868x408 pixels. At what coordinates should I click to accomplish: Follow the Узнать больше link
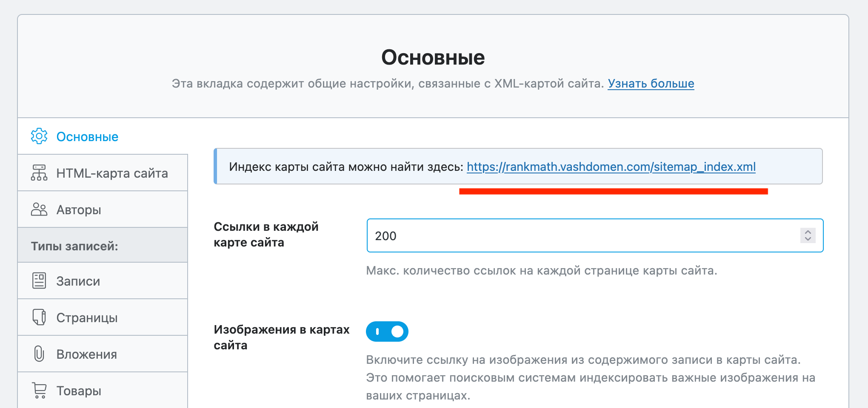click(651, 83)
